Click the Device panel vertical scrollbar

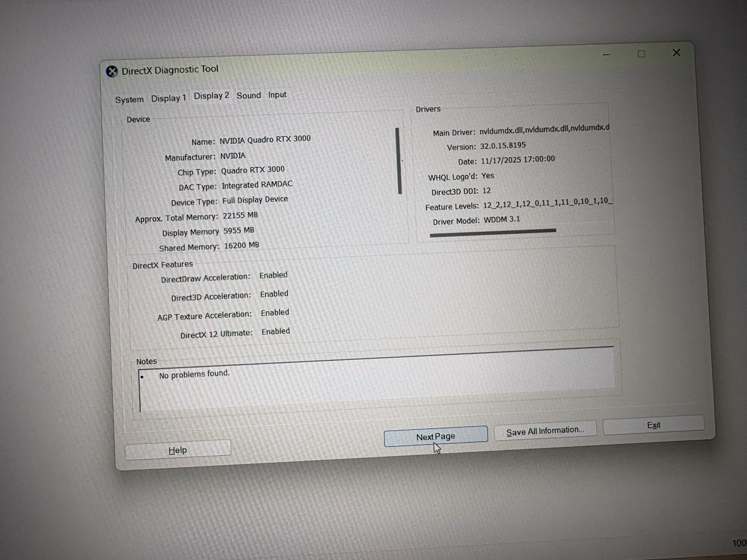398,161
